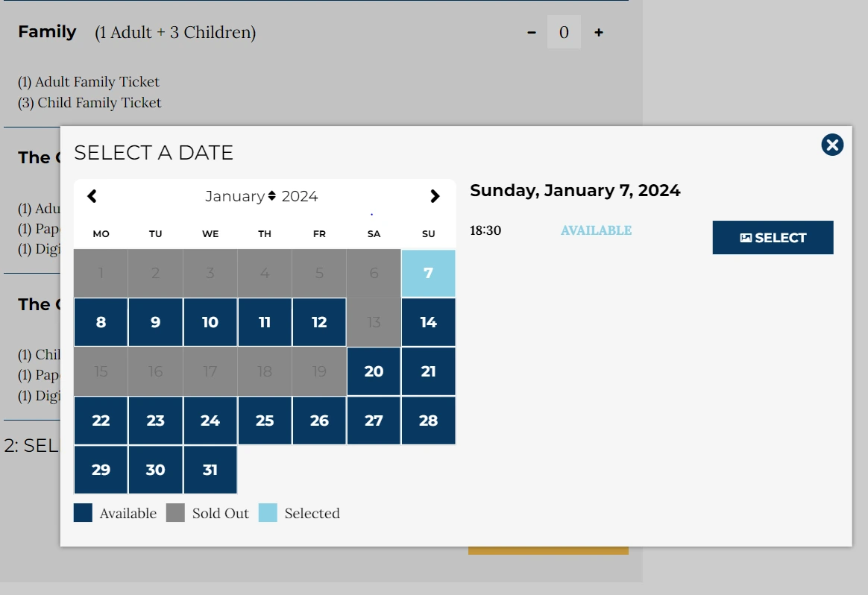Choose January 8 on the calendar

(101, 322)
